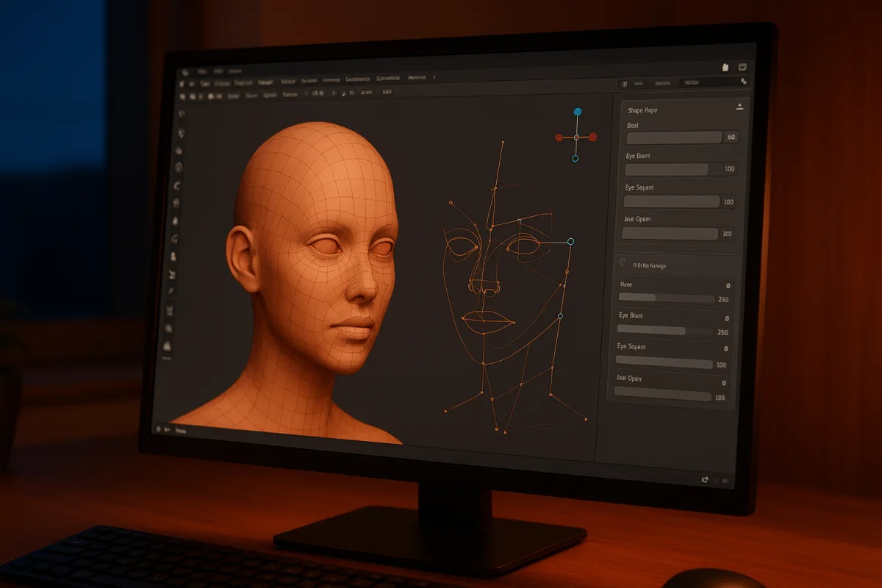Click the Joal Open value showing 100
This screenshot has height=588, width=882.
click(720, 397)
